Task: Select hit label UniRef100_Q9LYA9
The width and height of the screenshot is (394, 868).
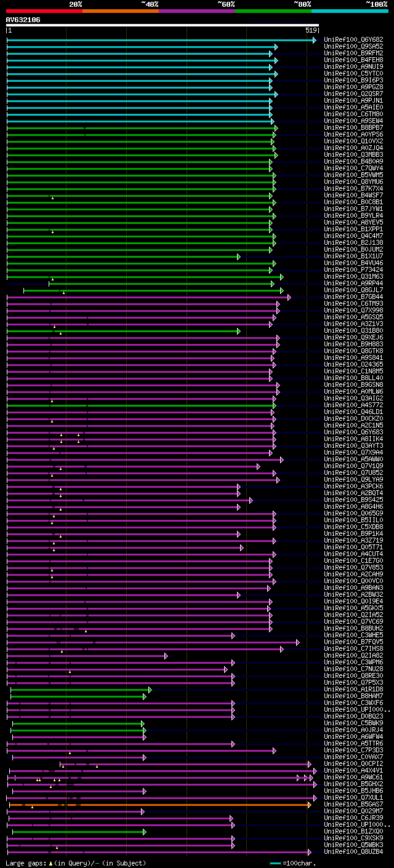Action: point(353,480)
